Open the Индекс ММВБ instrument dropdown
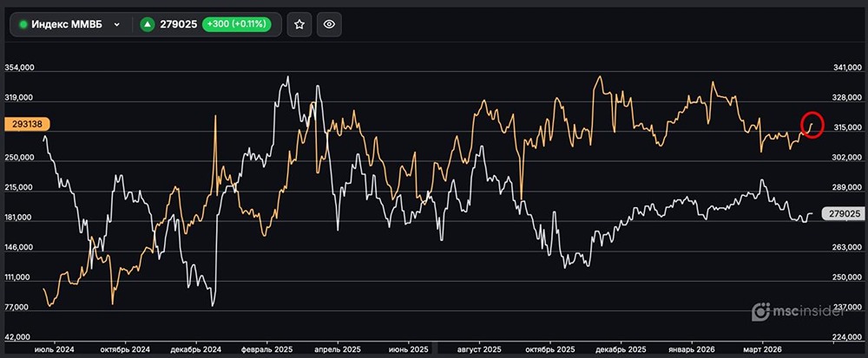 pyautogui.click(x=70, y=24)
